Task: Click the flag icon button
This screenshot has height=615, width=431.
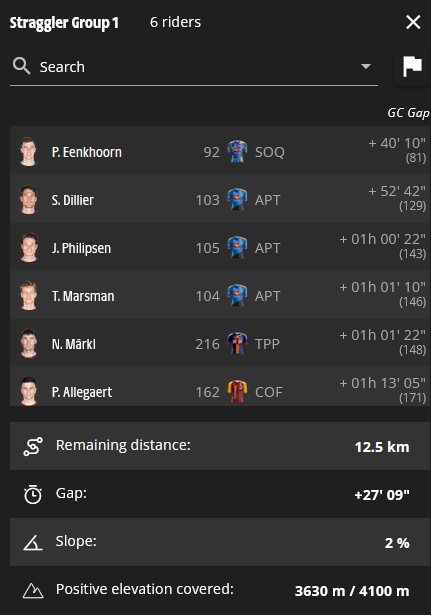Action: [x=412, y=66]
